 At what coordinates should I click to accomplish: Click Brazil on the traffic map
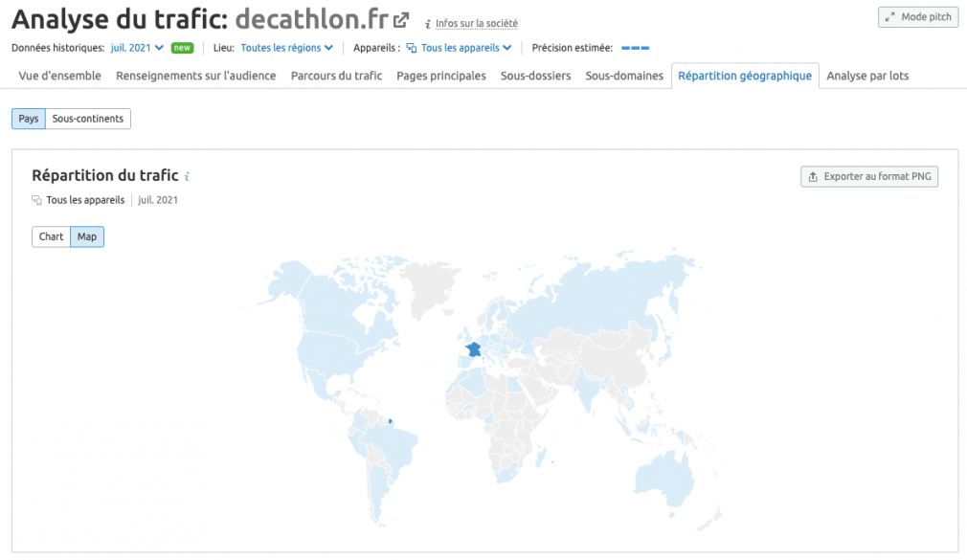(x=394, y=447)
